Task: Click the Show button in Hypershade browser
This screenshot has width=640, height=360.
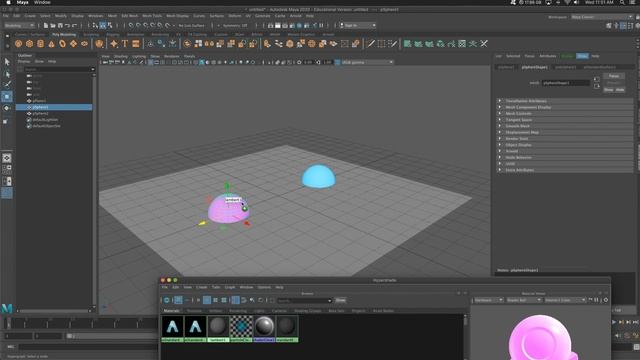Action: click(340, 300)
